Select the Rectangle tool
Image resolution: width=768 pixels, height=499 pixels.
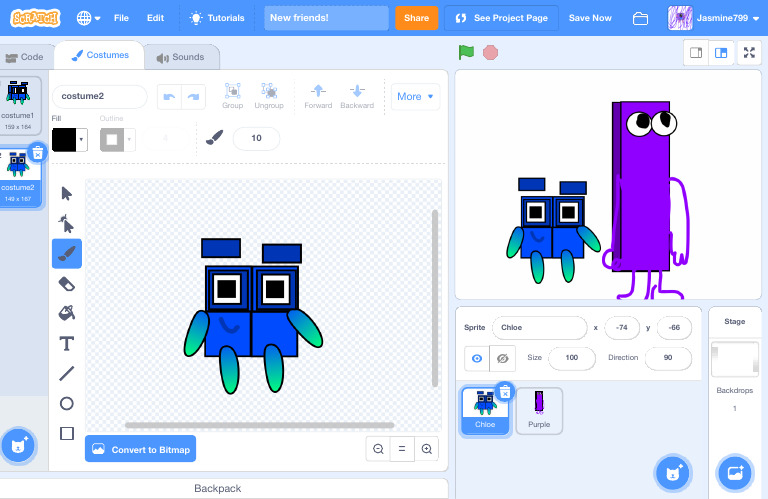click(x=67, y=433)
